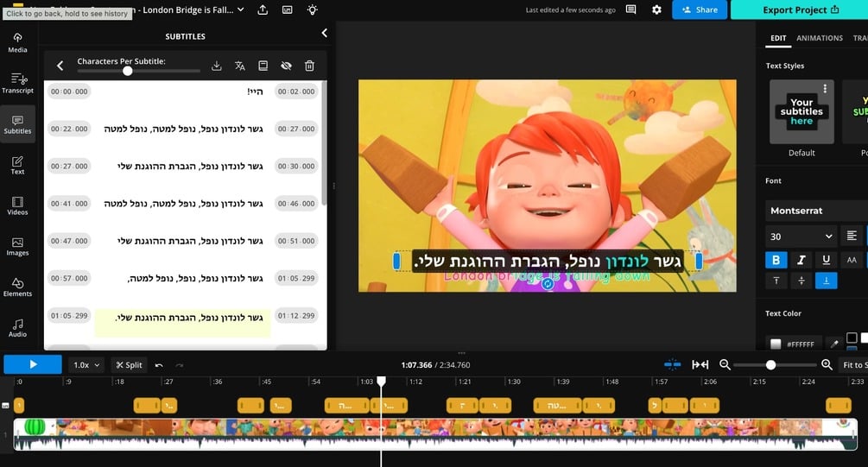Click the undo arrow
Viewport: 868px width, 467px height.
(x=159, y=365)
